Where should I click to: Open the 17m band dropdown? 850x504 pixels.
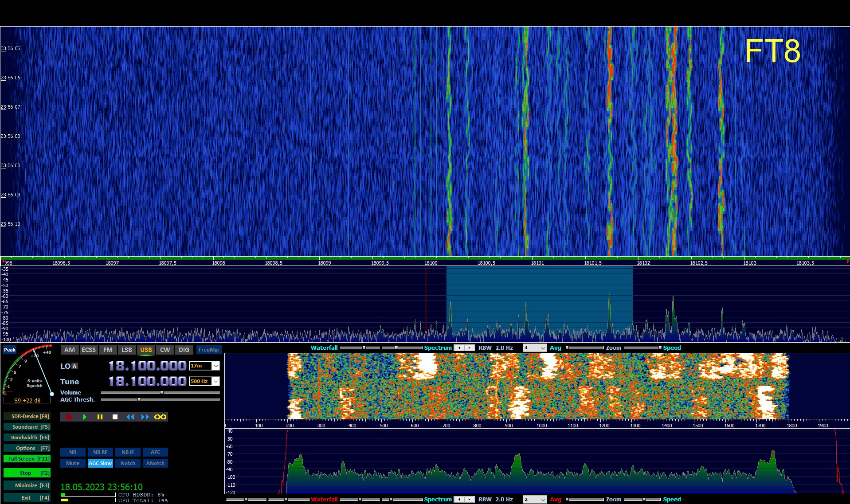[215, 366]
